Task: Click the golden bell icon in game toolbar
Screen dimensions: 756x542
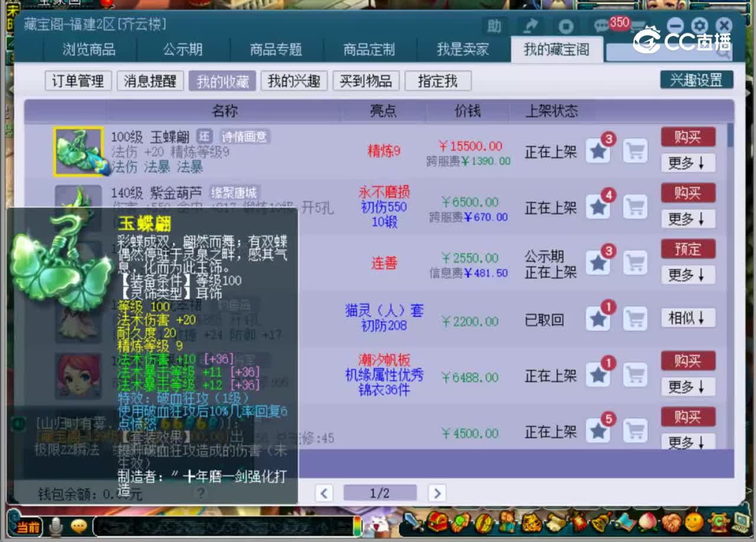Action: (x=601, y=522)
